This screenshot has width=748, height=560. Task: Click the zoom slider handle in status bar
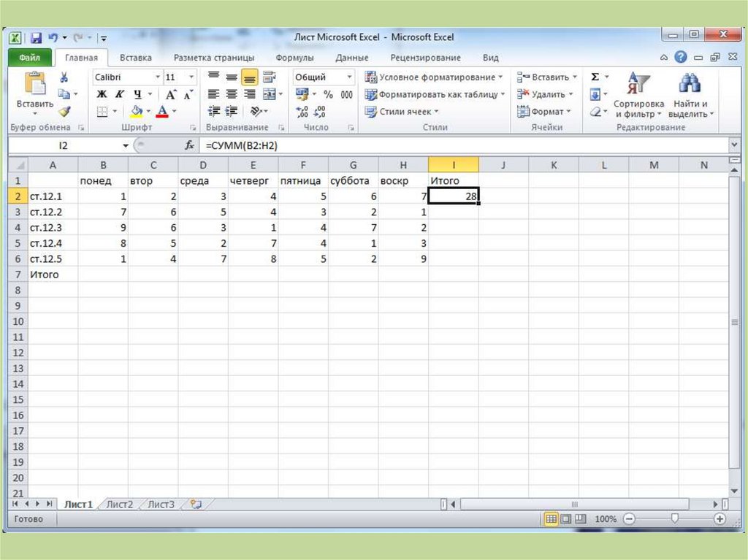tap(674, 518)
